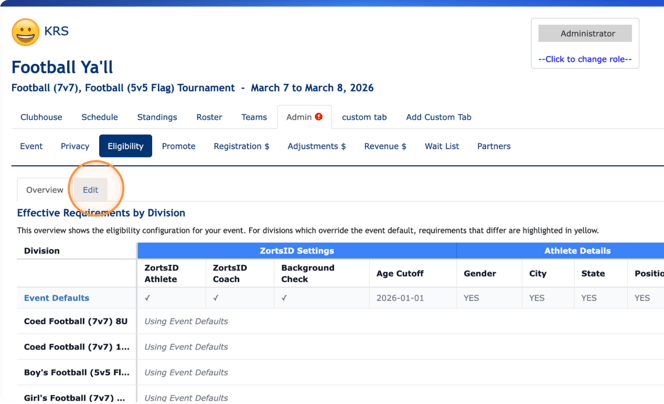Click the red alert icon on Admin tab

click(319, 117)
